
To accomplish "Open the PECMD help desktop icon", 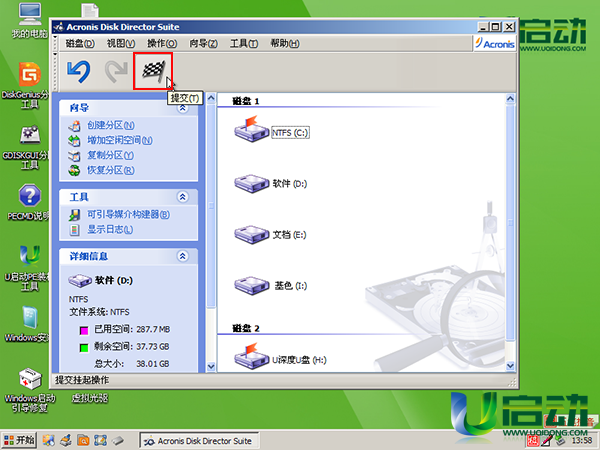I will point(29,196).
